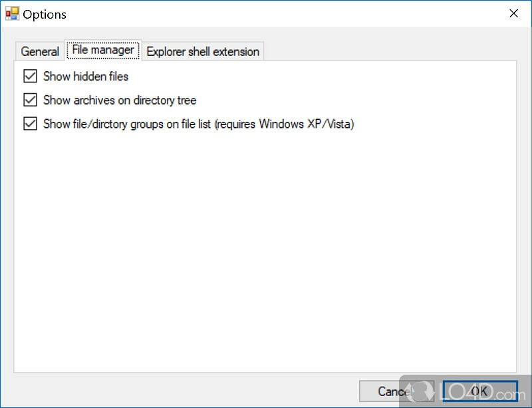Switch to the General tab
This screenshot has height=408, width=532.
coord(40,51)
